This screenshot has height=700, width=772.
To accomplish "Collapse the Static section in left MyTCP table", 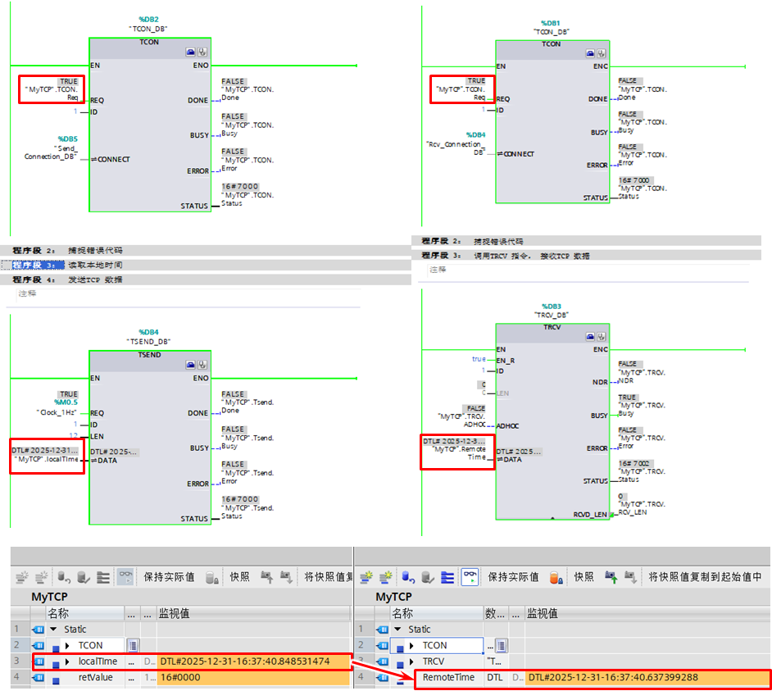I will 53,630.
